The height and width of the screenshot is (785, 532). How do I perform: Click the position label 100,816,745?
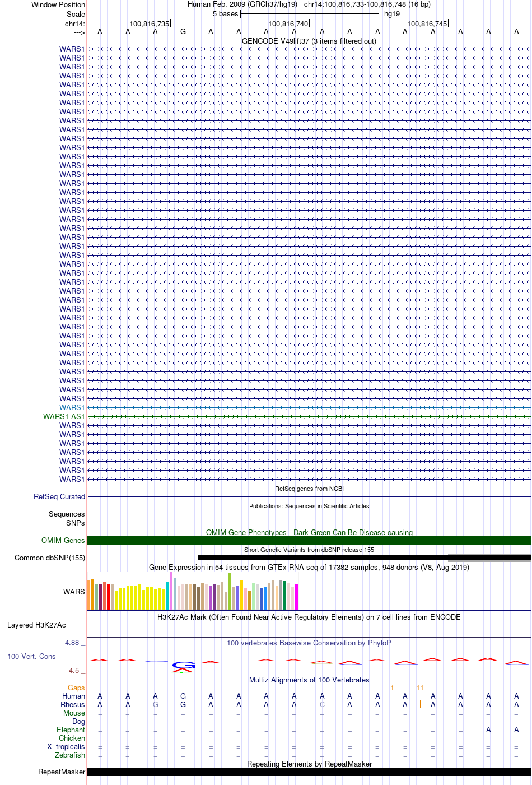(427, 24)
